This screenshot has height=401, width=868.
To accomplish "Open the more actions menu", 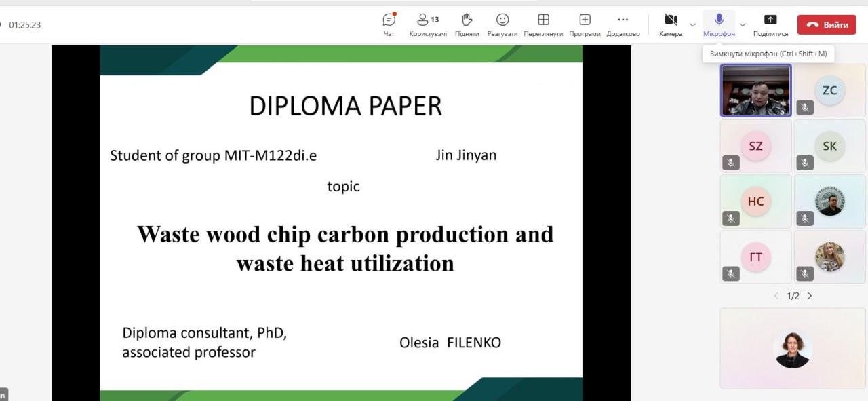I will tap(623, 24).
